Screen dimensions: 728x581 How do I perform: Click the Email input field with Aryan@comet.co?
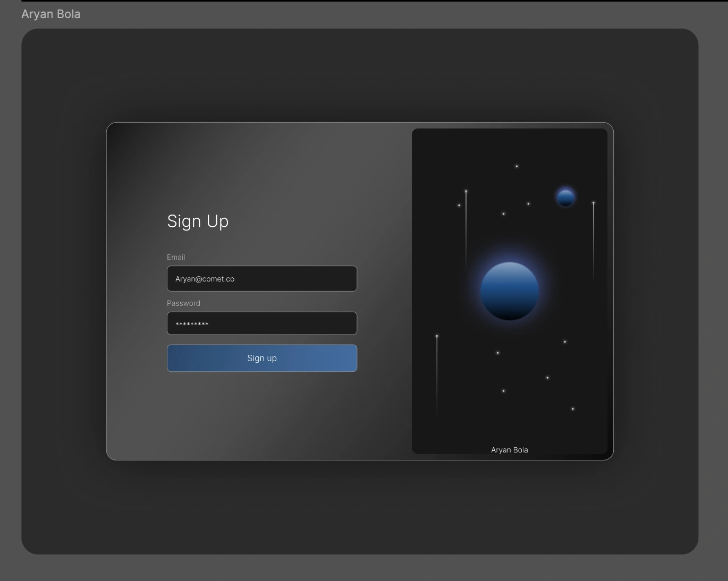(x=262, y=278)
